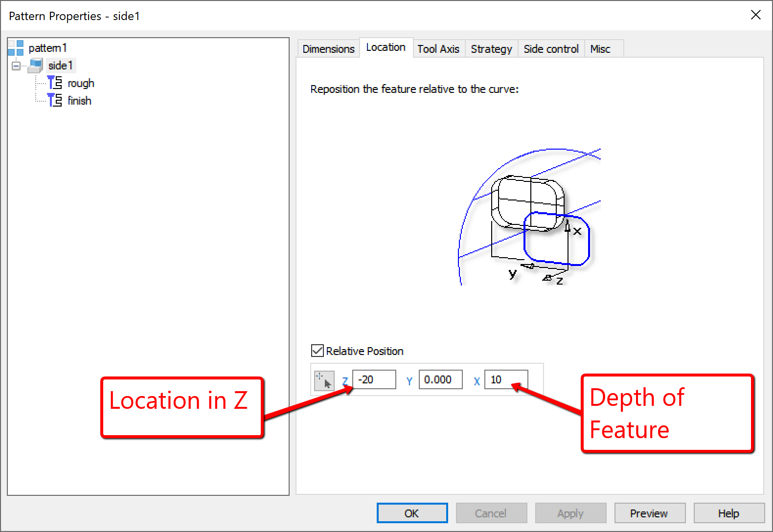Click the Apply button
The width and height of the screenshot is (773, 532).
point(570,513)
